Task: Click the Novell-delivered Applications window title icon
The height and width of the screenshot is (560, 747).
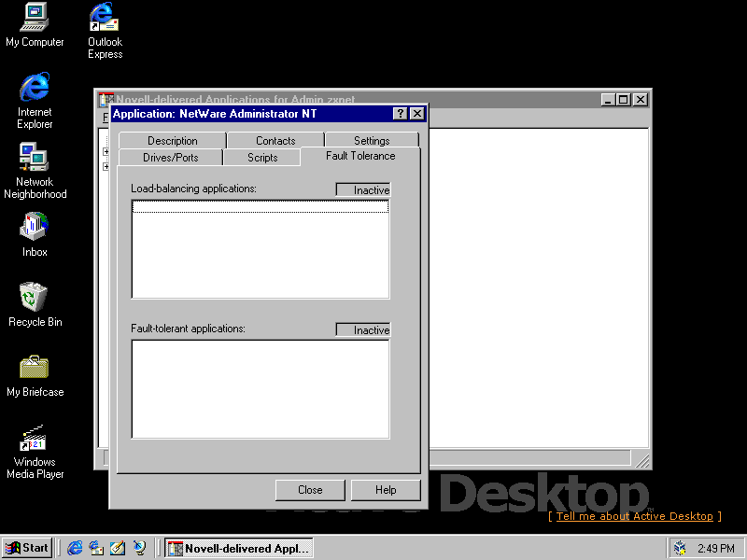Action: [x=106, y=99]
